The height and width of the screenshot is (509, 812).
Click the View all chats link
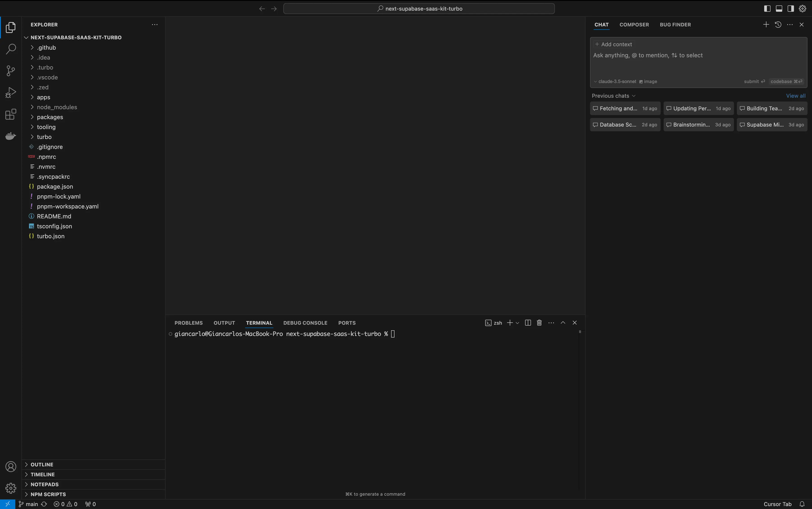tap(795, 96)
